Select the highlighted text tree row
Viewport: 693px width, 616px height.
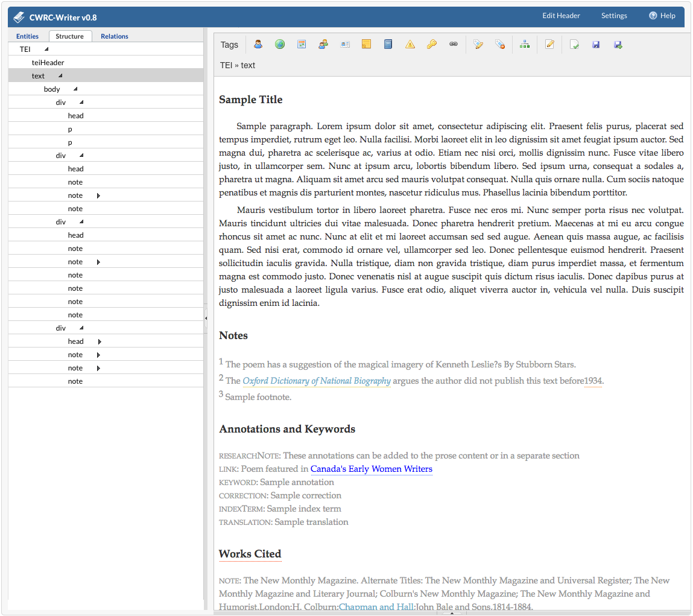106,75
